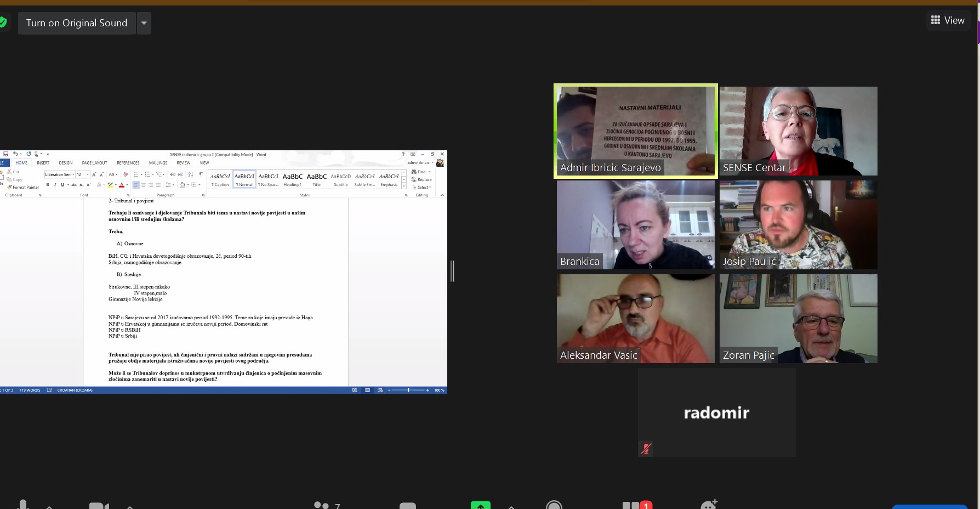
Task: Click the Sort A-Z icon
Action: coord(191,174)
